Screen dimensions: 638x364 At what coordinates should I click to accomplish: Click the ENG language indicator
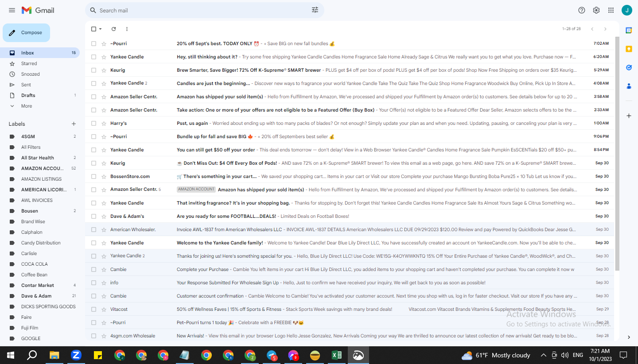tap(578, 355)
